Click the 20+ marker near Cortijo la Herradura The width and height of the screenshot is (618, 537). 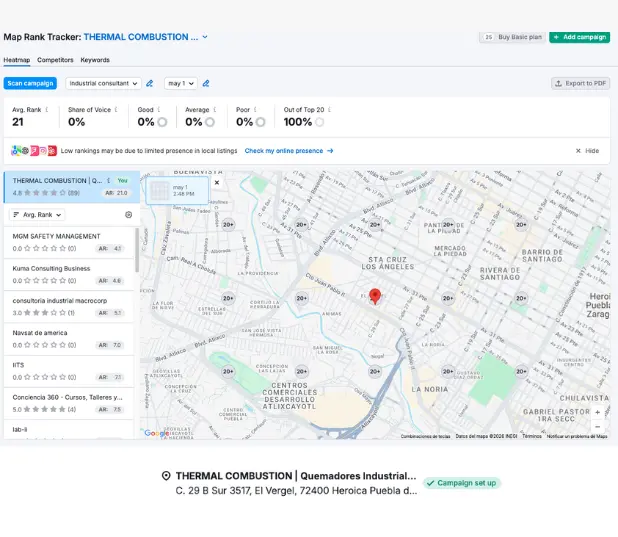302,298
